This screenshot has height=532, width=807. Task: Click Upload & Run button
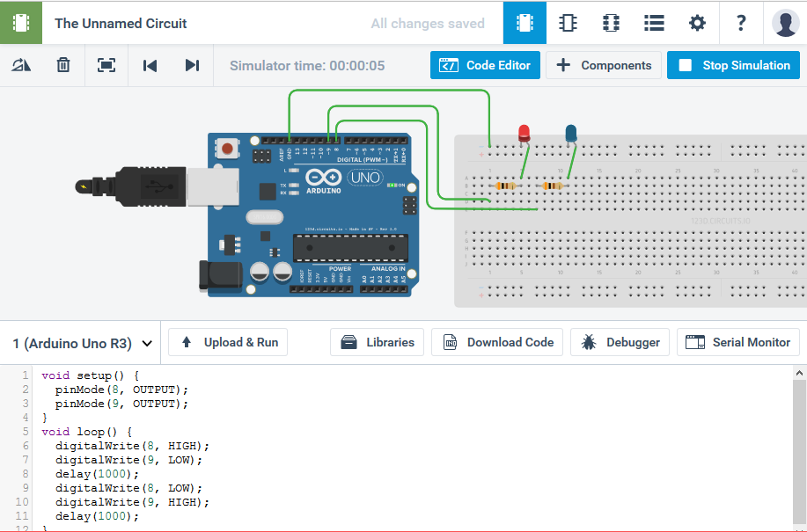click(228, 342)
